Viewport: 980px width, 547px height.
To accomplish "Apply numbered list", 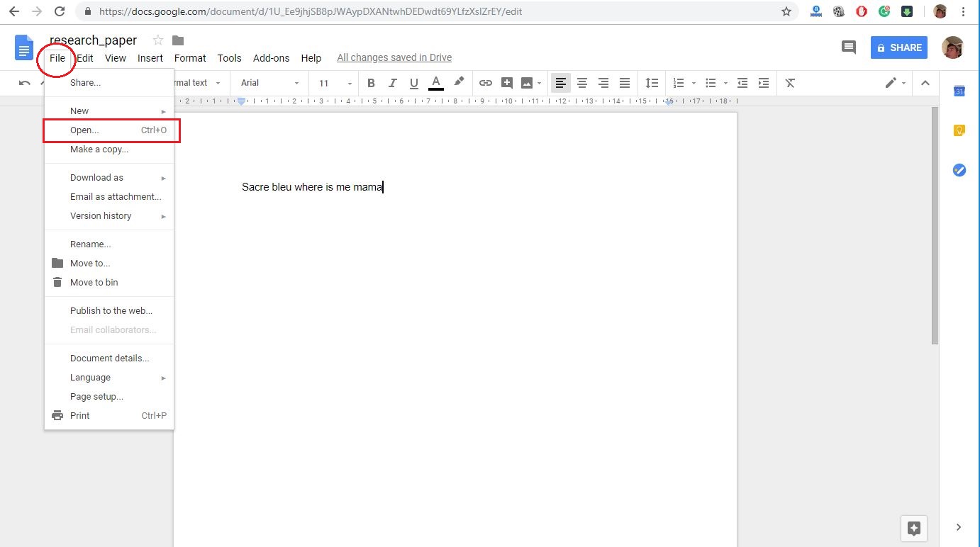I will (x=679, y=83).
